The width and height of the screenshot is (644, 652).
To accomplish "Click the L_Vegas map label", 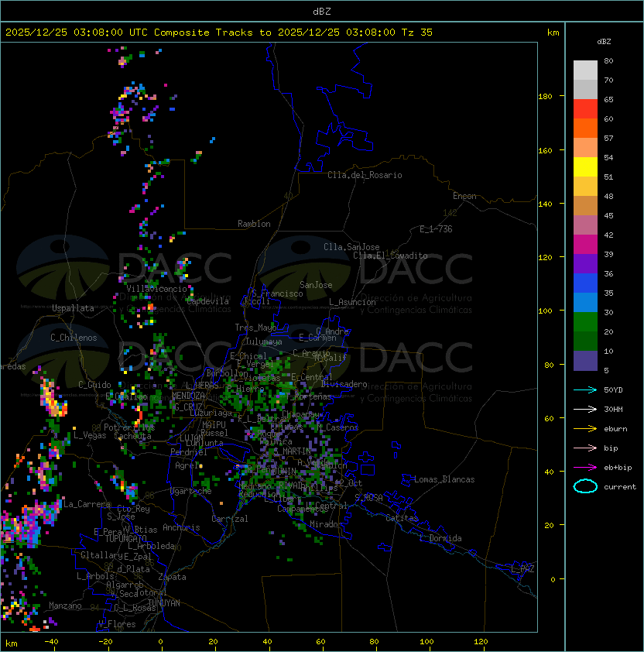I will pos(90,435).
